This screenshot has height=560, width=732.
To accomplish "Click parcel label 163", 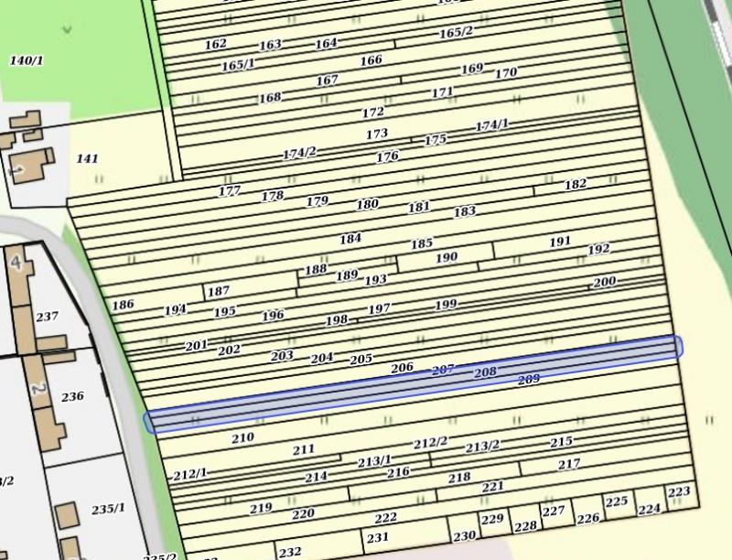I will pyautogui.click(x=270, y=45).
